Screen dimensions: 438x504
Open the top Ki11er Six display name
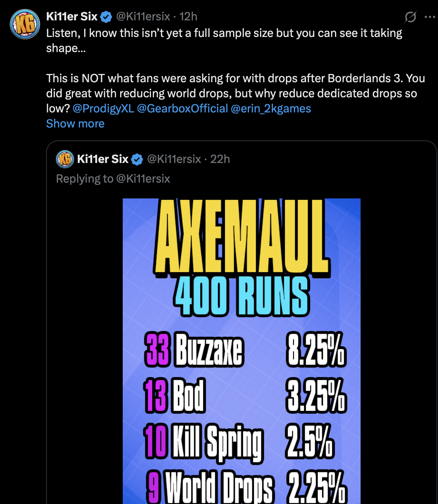(72, 17)
